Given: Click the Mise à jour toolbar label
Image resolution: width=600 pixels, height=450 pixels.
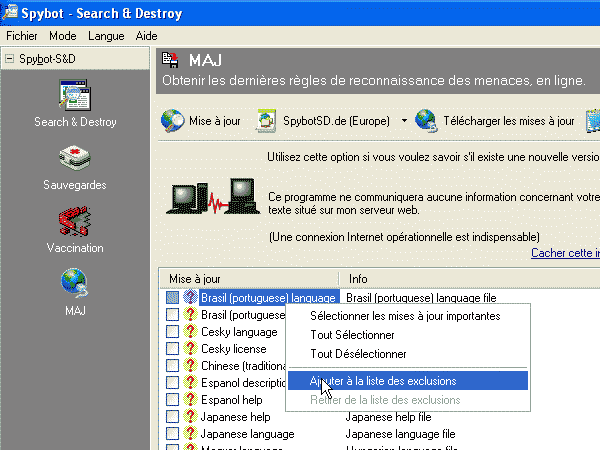Looking at the screenshot, I should pos(215,121).
